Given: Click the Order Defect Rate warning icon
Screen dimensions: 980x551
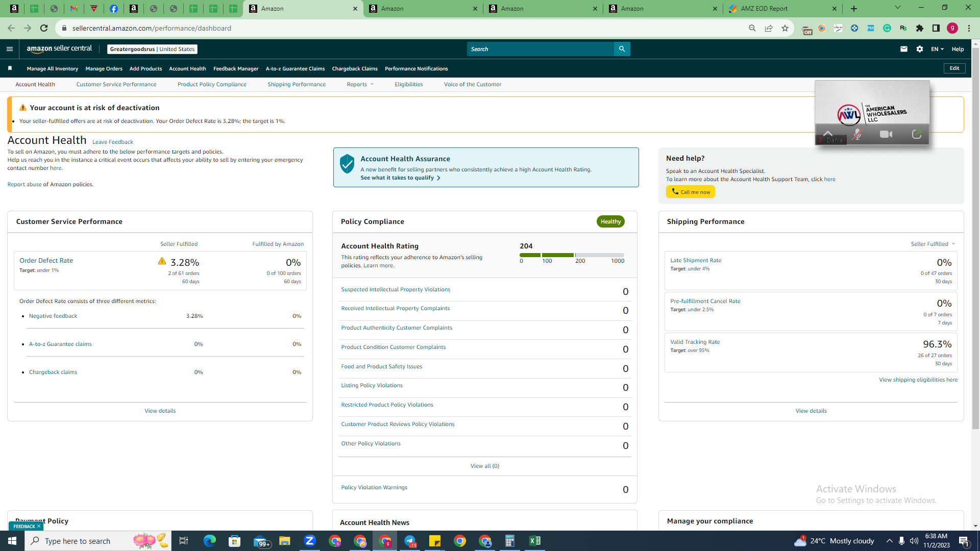Looking at the screenshot, I should [x=162, y=261].
